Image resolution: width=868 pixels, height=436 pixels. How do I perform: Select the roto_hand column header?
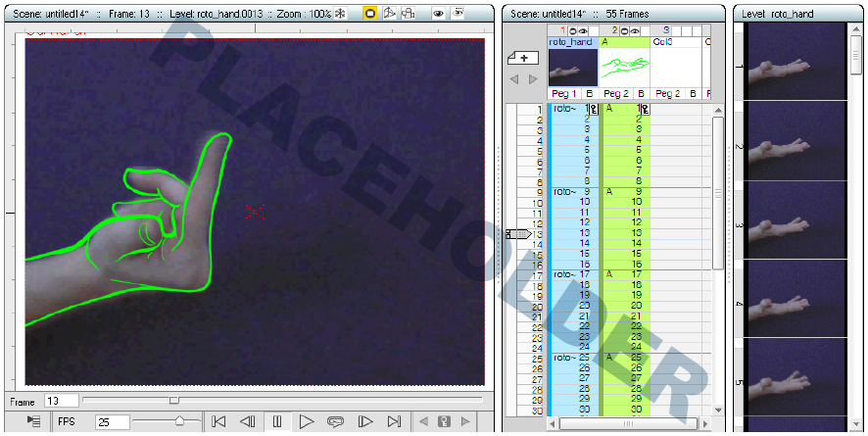(572, 42)
